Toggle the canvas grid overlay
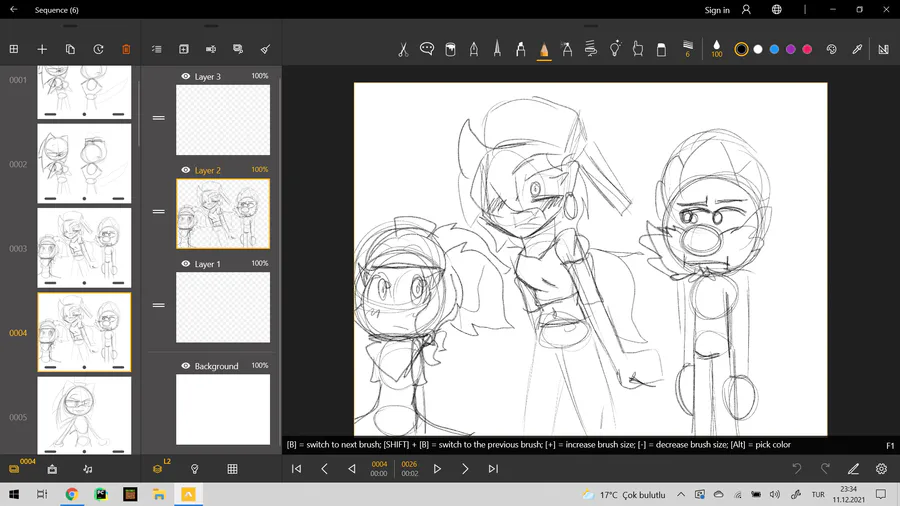 click(x=232, y=469)
